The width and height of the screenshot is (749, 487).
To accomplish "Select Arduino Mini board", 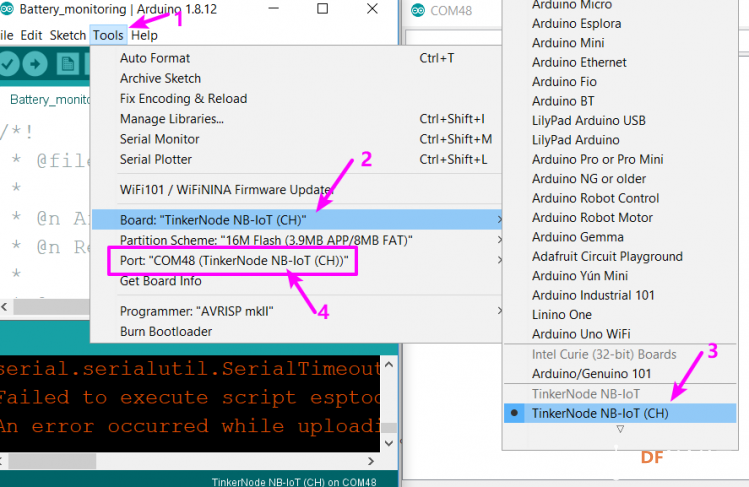I will pos(620,43).
